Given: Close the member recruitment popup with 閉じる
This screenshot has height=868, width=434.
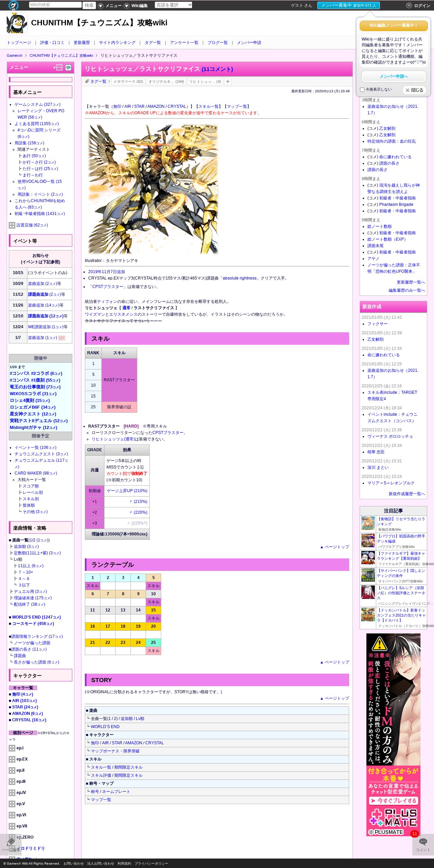Looking at the screenshot, I should 414,90.
